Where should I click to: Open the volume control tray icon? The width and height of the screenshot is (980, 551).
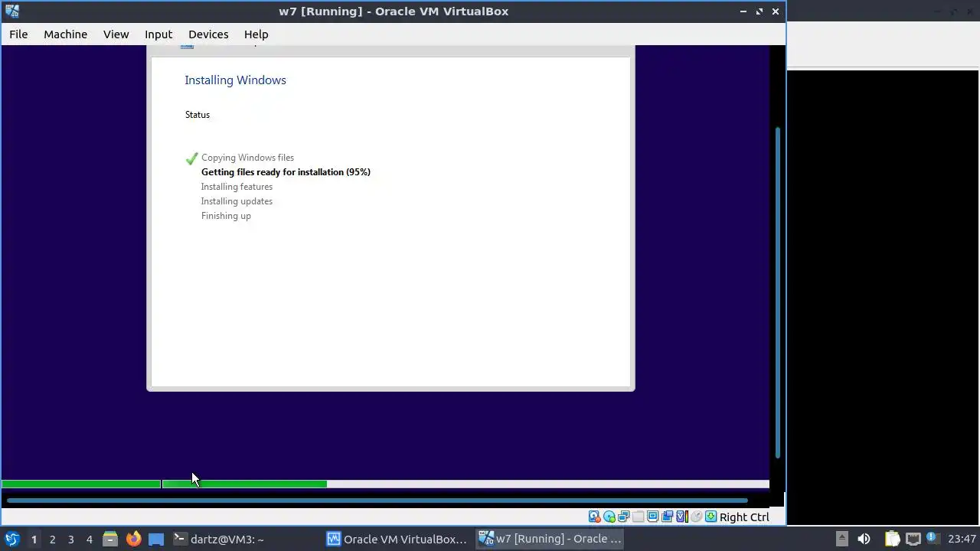[x=864, y=539]
